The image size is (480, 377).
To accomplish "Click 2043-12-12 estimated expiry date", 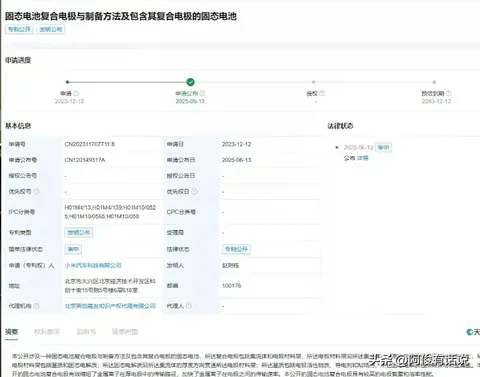I will 436,101.
